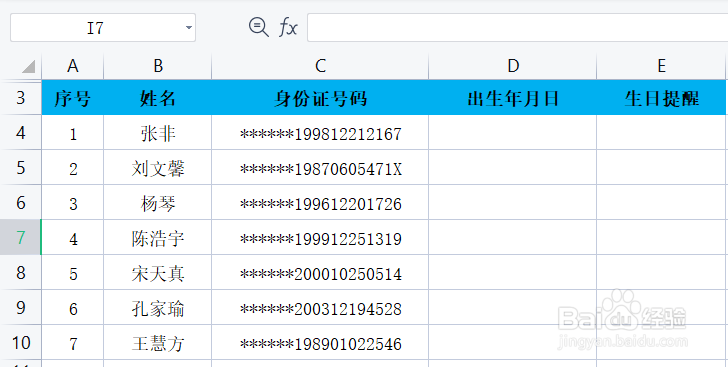Select row 4 header

20,132
